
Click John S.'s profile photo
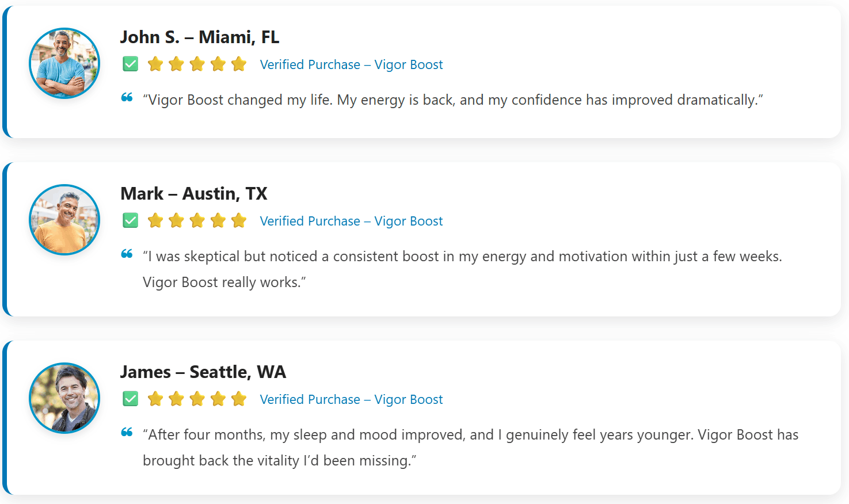[x=64, y=63]
